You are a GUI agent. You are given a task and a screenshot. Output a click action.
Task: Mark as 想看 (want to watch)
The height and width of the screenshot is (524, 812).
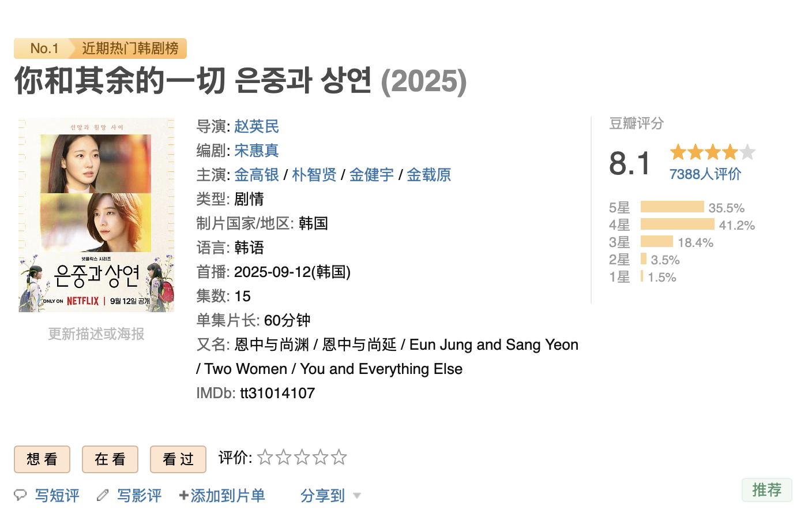coord(42,459)
